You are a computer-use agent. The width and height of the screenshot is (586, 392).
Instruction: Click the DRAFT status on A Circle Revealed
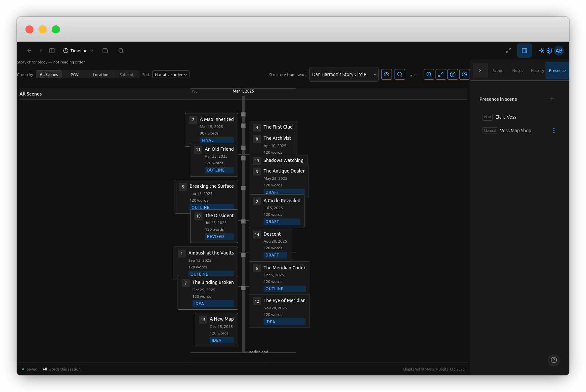(282, 222)
